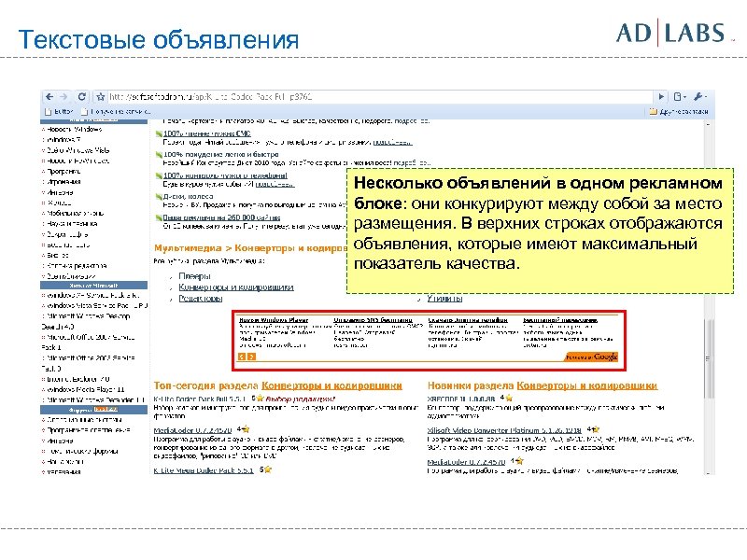Open 'Наука и техника' sidebar item
This screenshot has height=560, width=747.
coord(72,223)
